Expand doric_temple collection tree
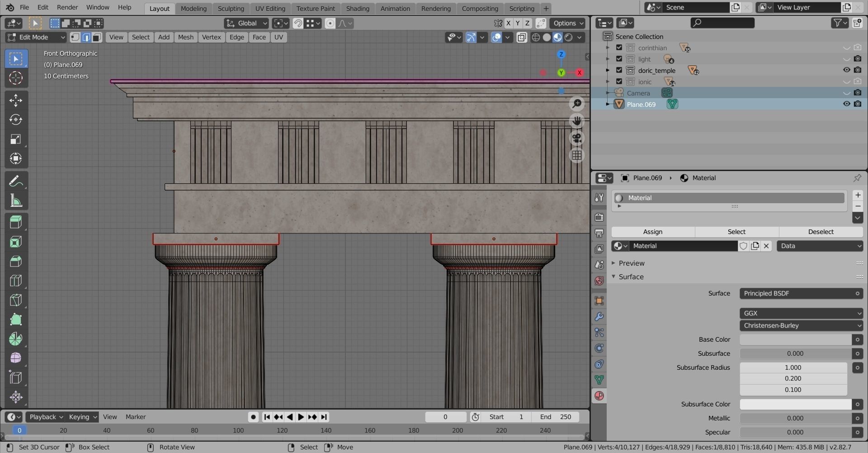This screenshot has height=453, width=868. coord(608,70)
